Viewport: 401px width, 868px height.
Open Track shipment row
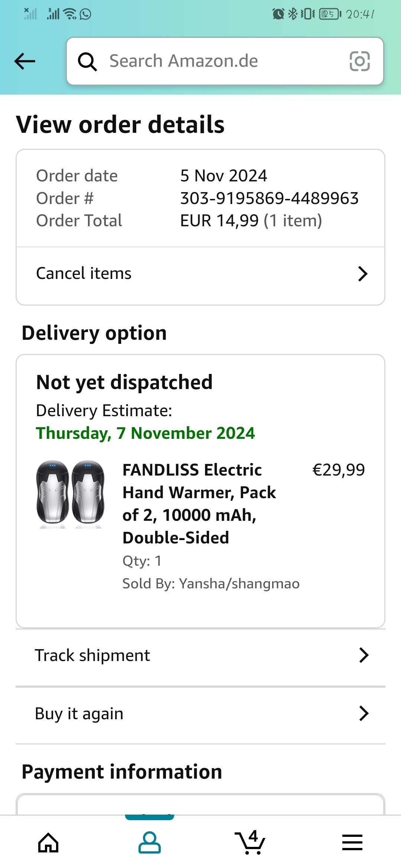93,655
